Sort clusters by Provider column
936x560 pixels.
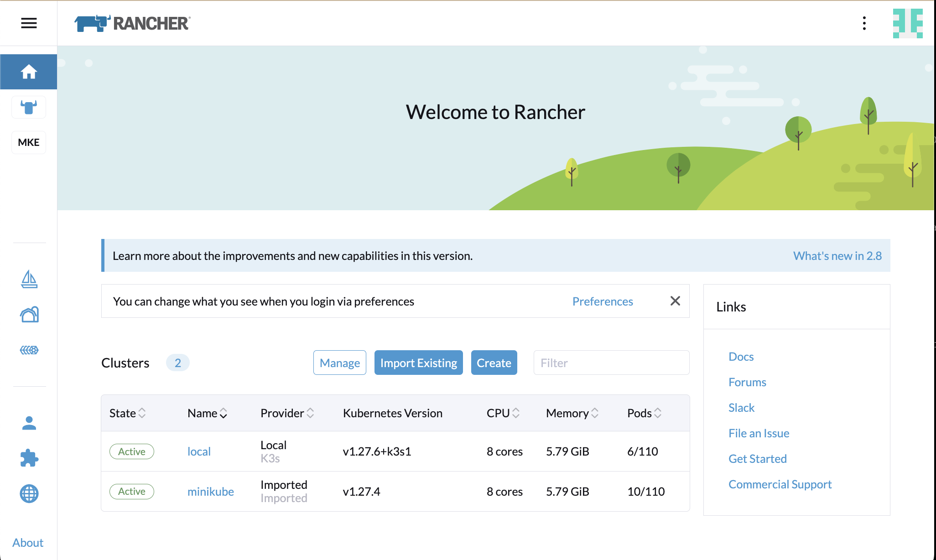(287, 413)
